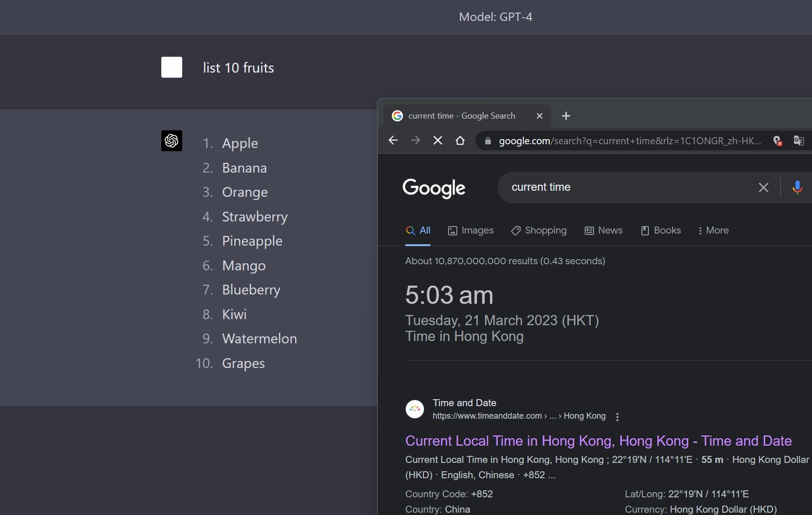Viewport: 812px width, 515px height.
Task: Open a new Chrome tab
Action: click(566, 116)
